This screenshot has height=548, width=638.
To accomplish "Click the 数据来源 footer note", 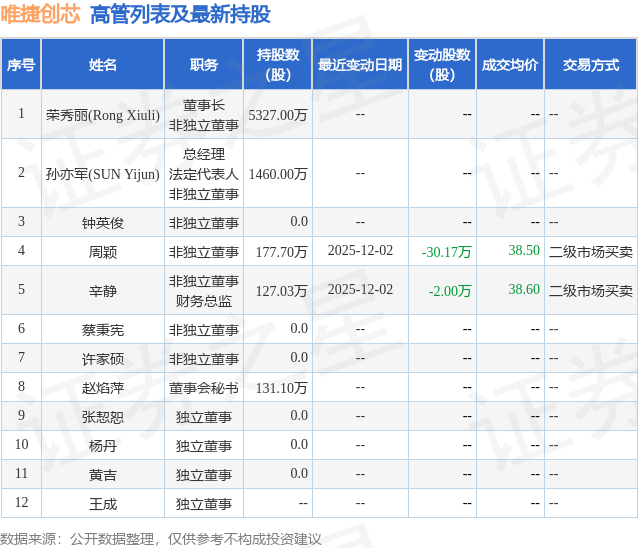I will (x=161, y=539).
